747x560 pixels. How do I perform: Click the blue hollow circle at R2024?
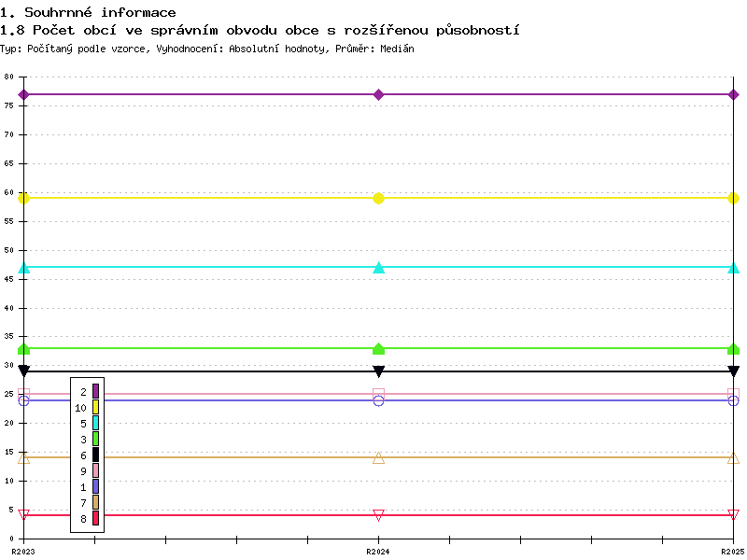(378, 401)
